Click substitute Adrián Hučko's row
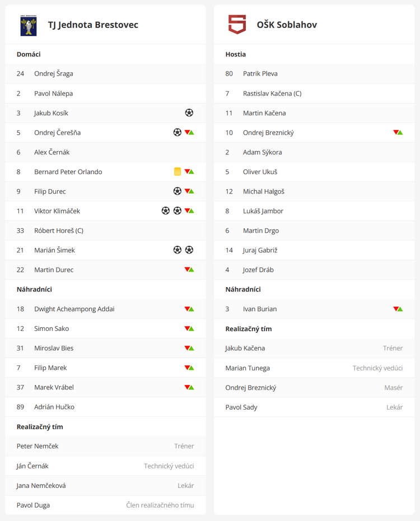Image resolution: width=420 pixels, height=521 pixels. (x=105, y=407)
